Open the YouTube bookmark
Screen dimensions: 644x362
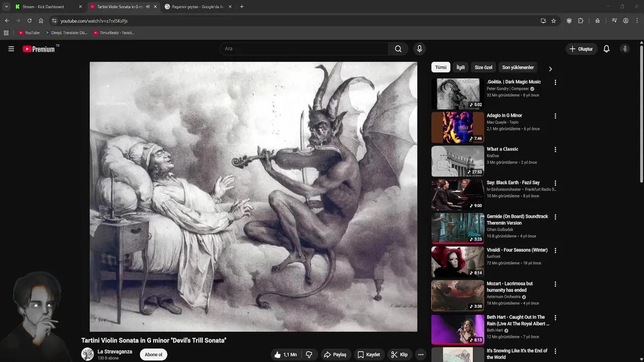tap(29, 33)
